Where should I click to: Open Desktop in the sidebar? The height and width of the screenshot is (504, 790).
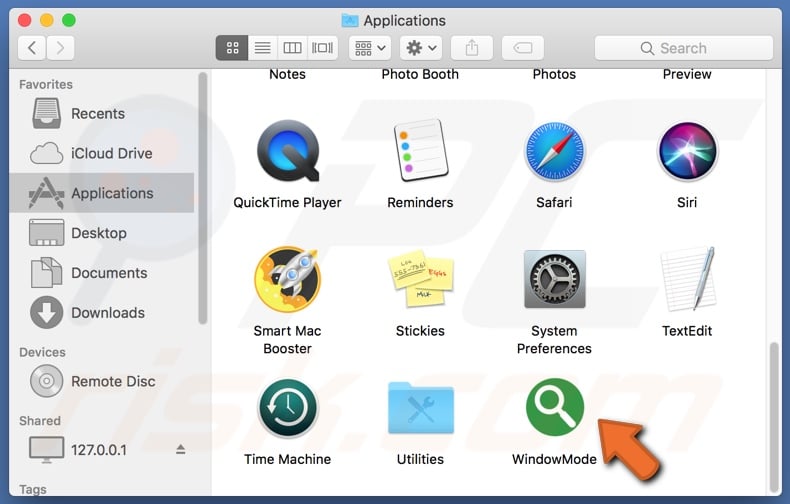point(101,233)
